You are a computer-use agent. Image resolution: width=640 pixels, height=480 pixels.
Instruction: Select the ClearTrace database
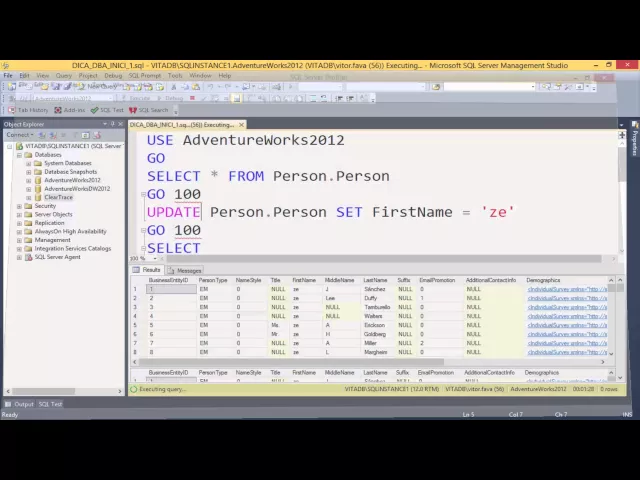click(x=58, y=197)
